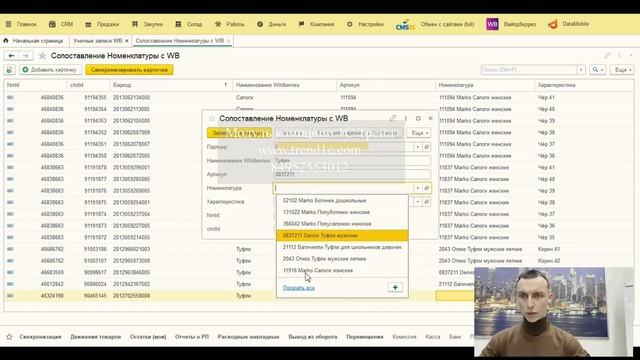This screenshot has width=640, height=360.
Task: Open the Закупки section
Action: [x=147, y=24]
